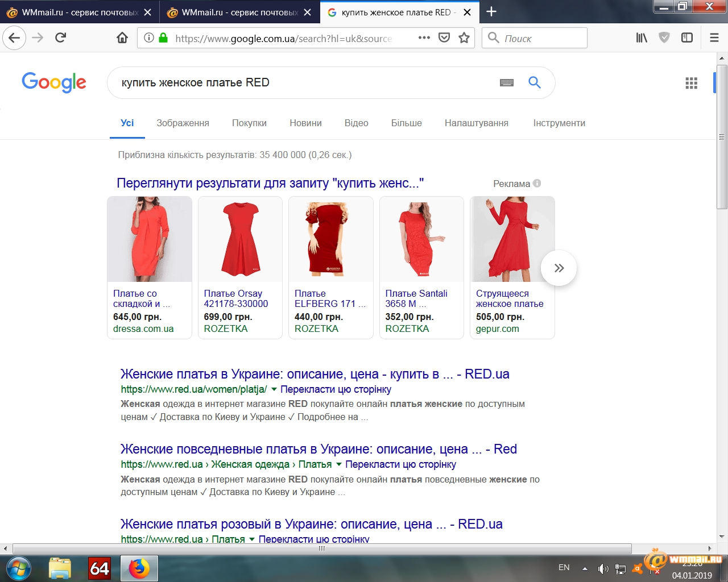Screen dimensions: 728x582
Task: Open Платье ELFBERG product image
Action: click(x=331, y=239)
